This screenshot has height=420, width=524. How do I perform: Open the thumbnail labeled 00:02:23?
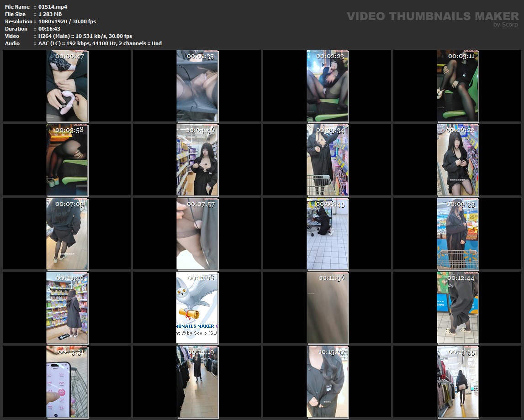[x=328, y=86]
